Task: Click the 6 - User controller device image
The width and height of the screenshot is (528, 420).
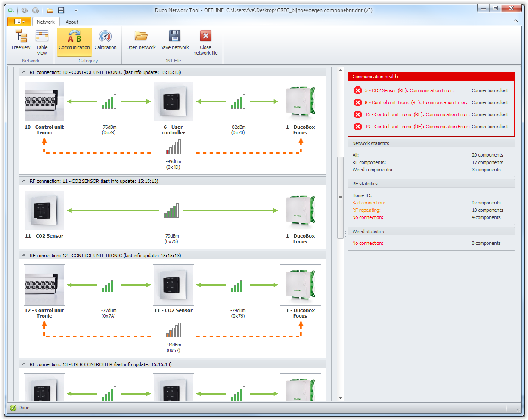Action: tap(174, 102)
